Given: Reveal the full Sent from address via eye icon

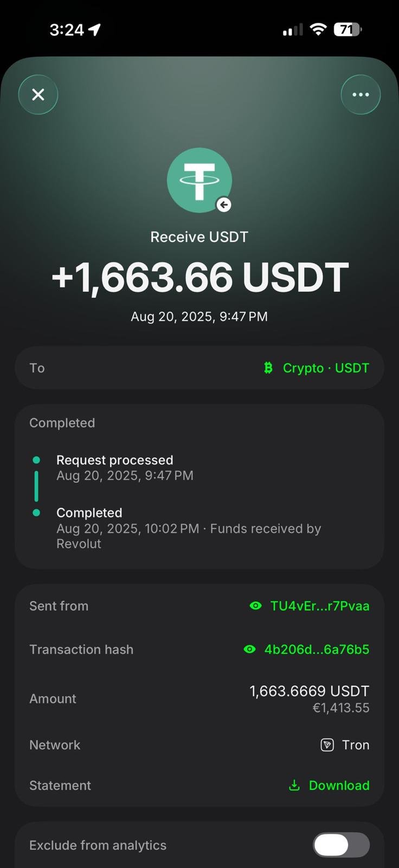Looking at the screenshot, I should [255, 606].
